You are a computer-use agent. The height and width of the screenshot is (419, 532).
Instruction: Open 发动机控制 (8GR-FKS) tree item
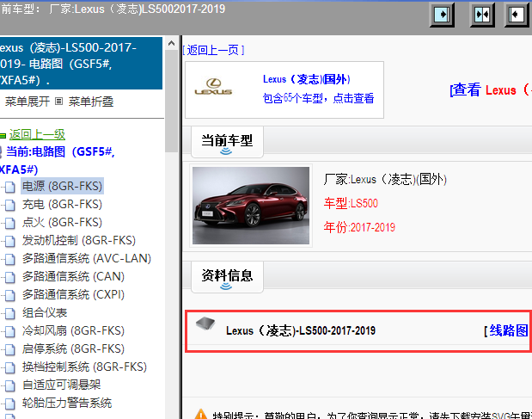pyautogui.click(x=79, y=240)
